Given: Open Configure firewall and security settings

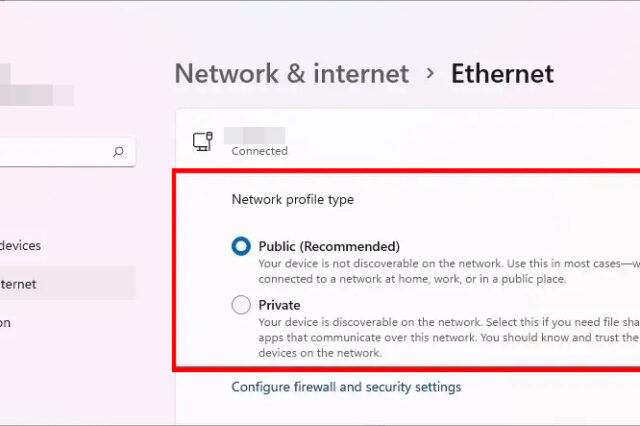Looking at the screenshot, I should pyautogui.click(x=346, y=386).
